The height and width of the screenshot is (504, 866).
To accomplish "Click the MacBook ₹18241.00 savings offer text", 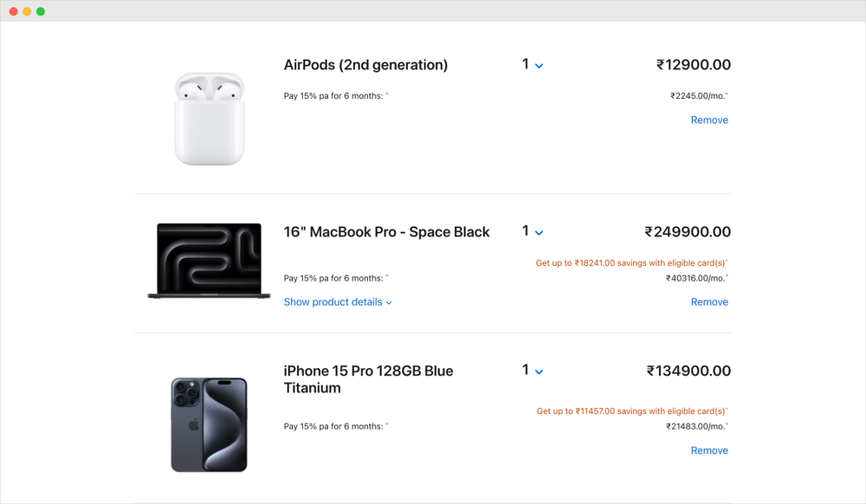I will tap(632, 262).
